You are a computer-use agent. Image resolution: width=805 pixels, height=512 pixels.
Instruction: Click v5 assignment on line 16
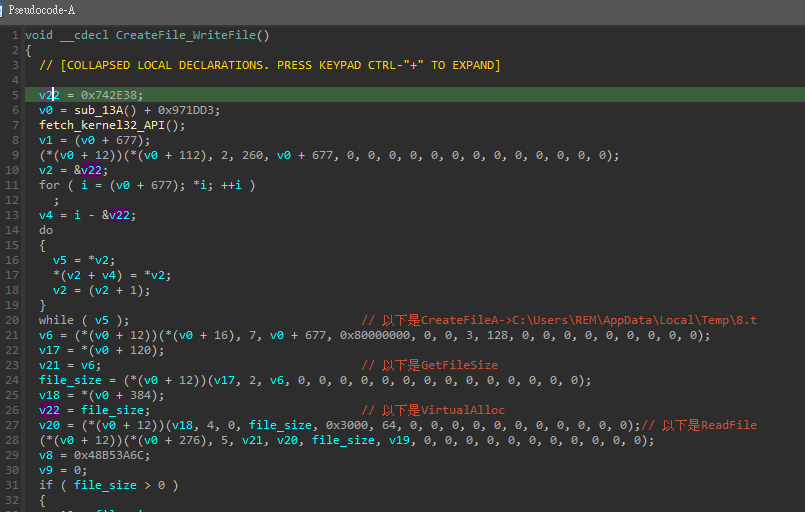(60, 260)
